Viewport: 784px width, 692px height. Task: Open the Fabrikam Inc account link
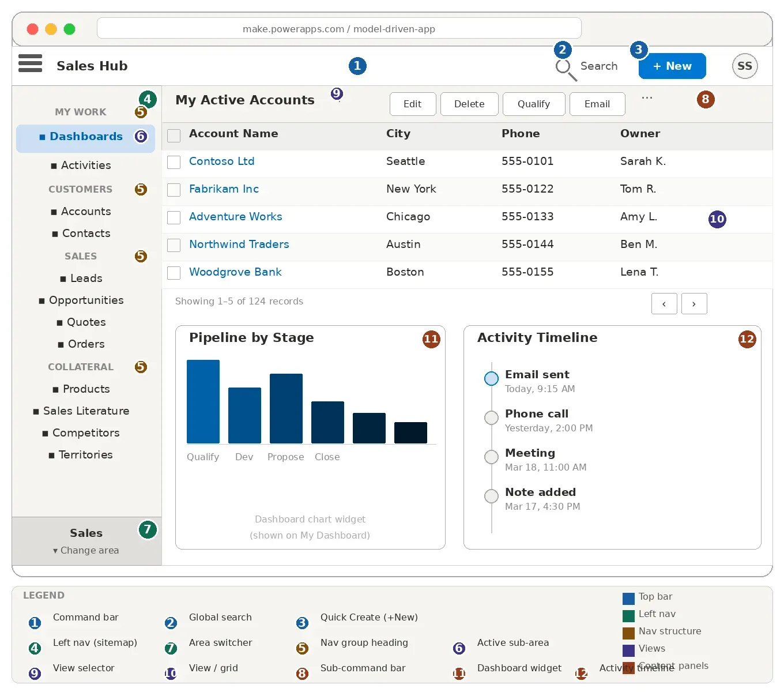[x=224, y=189]
